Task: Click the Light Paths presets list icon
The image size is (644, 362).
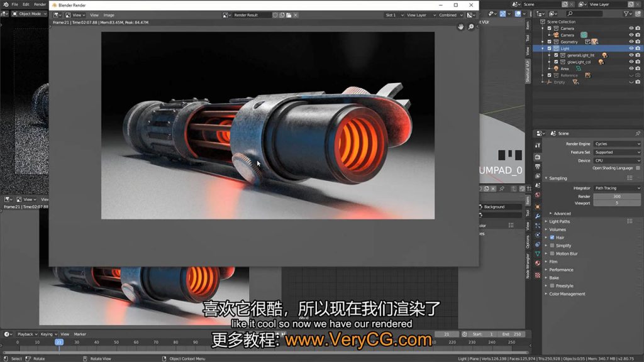Action: click(630, 221)
